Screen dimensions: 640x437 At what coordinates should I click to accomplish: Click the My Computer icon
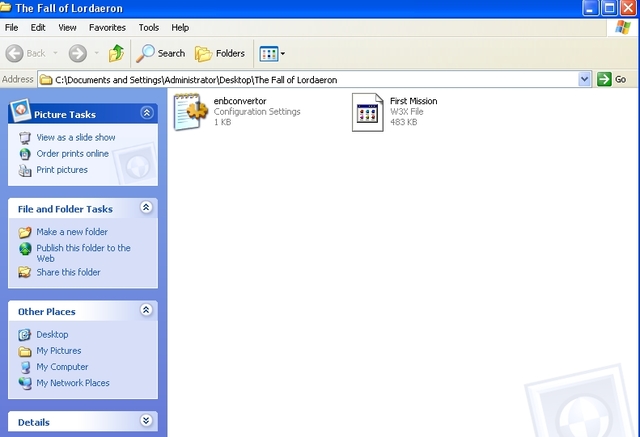[25, 367]
